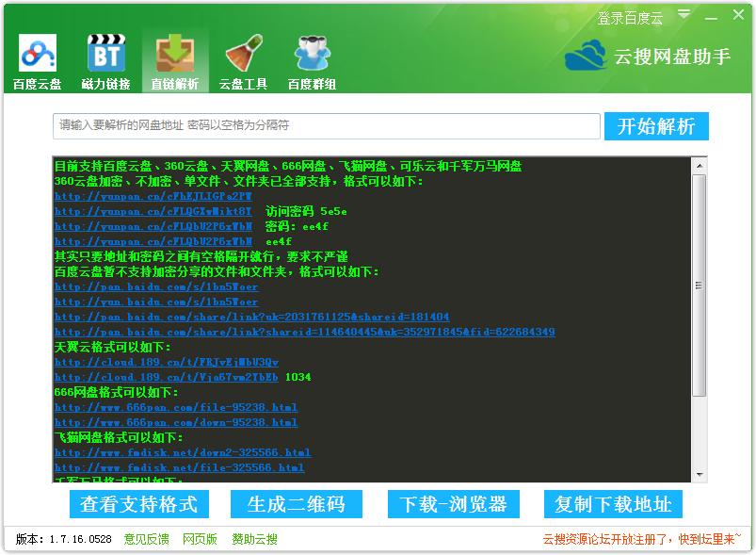Minimize the 云搜网盘助手 window

coord(711,18)
